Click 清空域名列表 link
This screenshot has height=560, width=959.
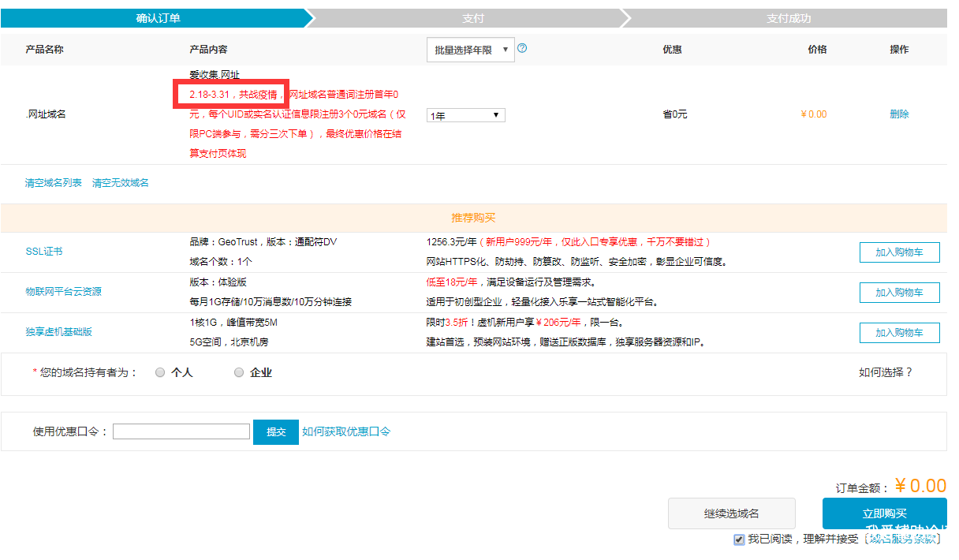point(54,183)
